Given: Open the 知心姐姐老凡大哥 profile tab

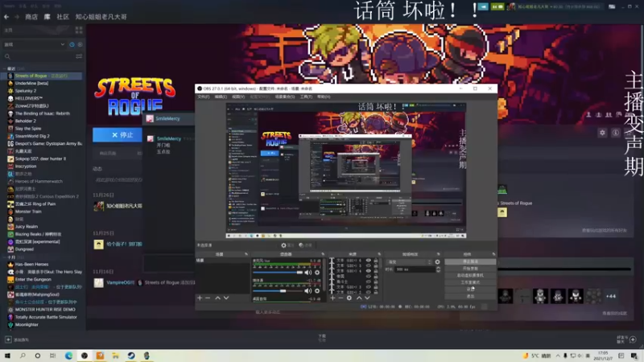Looking at the screenshot, I should tap(101, 17).
